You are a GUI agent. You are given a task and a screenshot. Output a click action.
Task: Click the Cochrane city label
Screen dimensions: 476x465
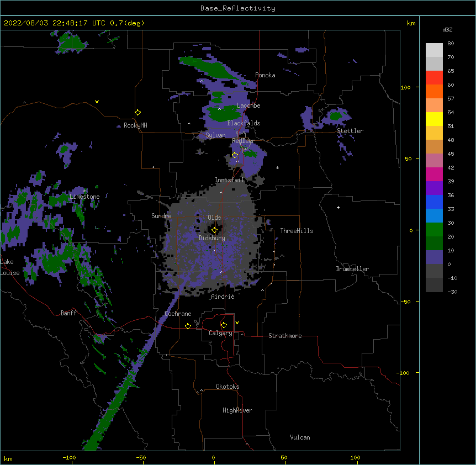tap(178, 314)
